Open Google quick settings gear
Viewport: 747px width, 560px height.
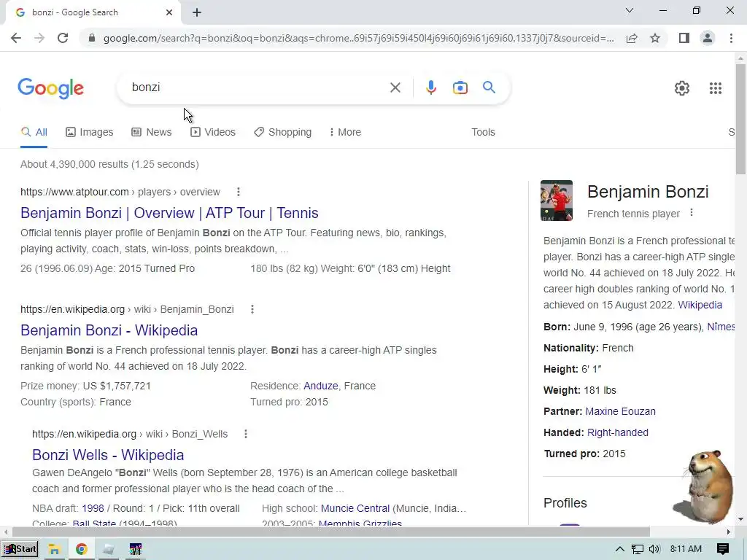(682, 88)
